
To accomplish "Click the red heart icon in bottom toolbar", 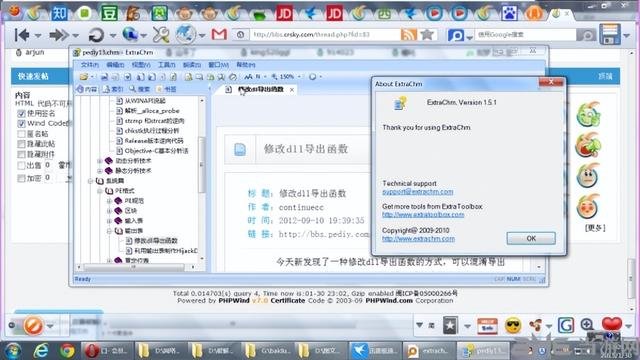I will pyautogui.click(x=611, y=324).
